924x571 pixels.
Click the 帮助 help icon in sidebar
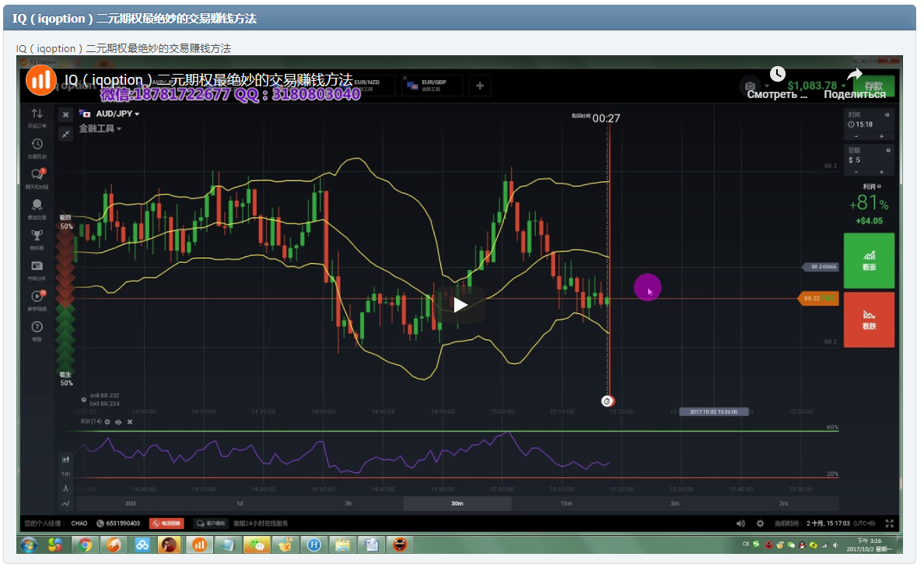[37, 325]
